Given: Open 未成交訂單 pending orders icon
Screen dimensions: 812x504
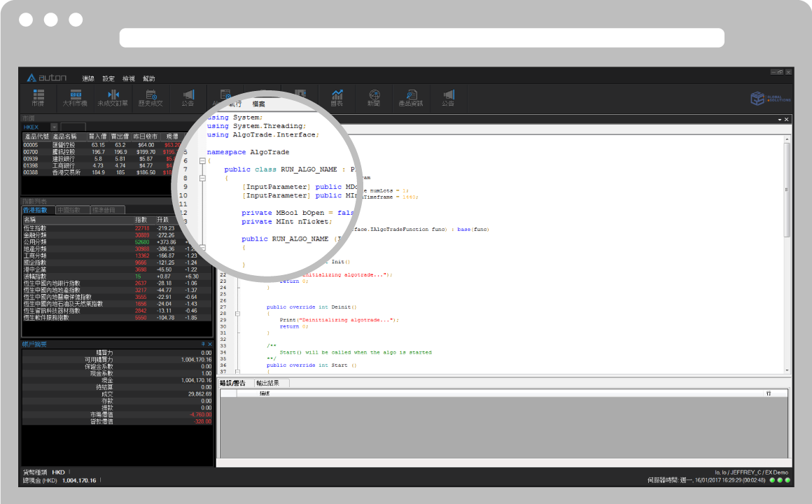Looking at the screenshot, I should [x=113, y=97].
